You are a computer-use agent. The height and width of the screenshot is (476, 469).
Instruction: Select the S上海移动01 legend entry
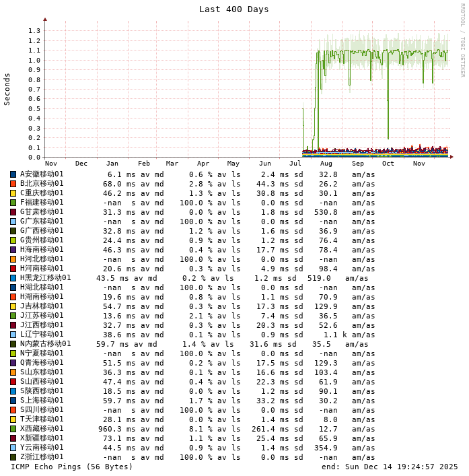[x=42, y=401]
